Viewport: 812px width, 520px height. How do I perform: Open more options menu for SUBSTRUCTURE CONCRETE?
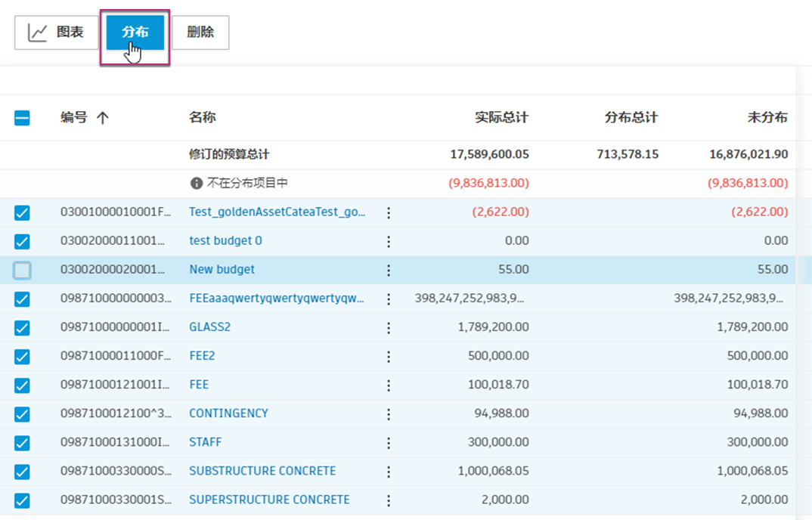tap(389, 472)
